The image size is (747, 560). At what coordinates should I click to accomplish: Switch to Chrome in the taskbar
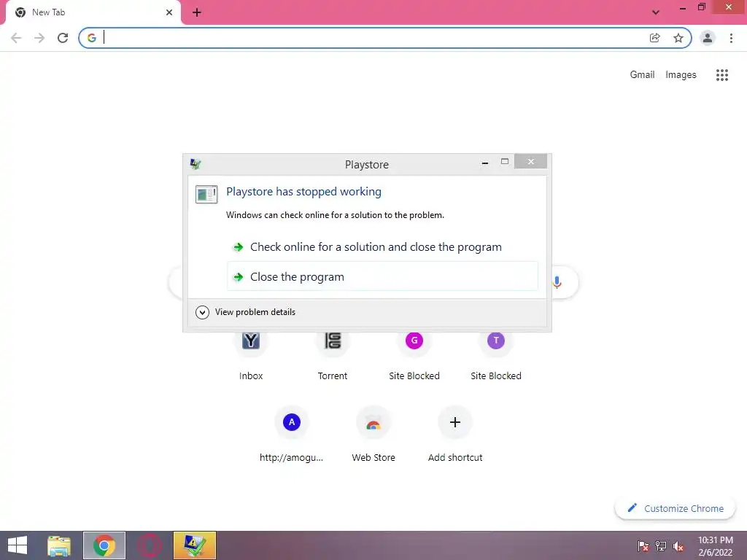pos(104,545)
